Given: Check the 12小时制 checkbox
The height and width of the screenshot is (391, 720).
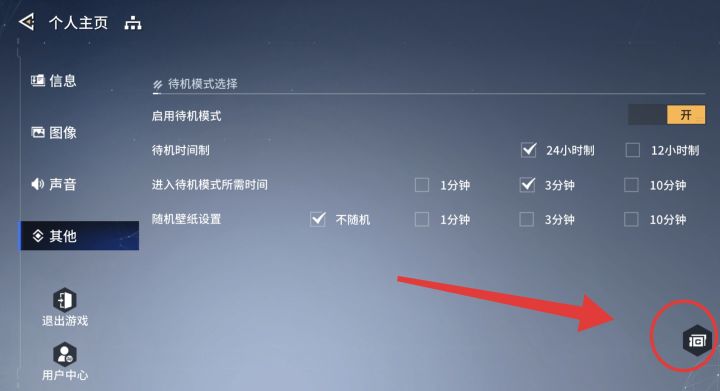Looking at the screenshot, I should [x=632, y=150].
